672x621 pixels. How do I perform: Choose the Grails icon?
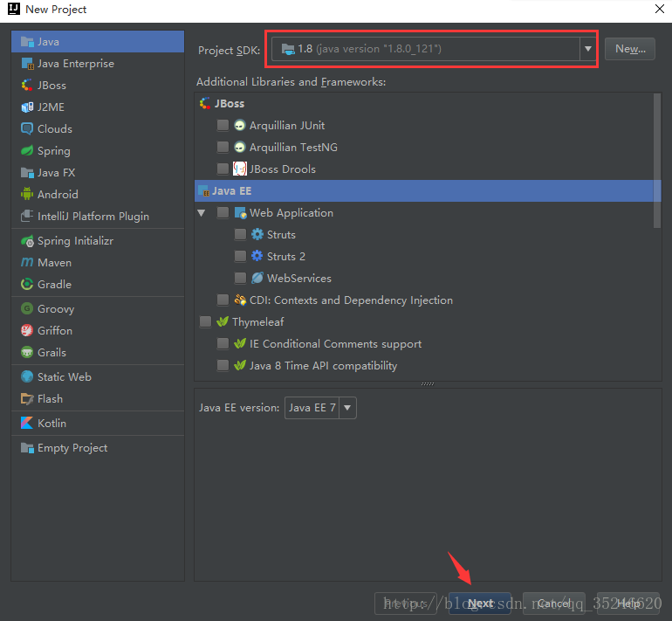coord(27,352)
